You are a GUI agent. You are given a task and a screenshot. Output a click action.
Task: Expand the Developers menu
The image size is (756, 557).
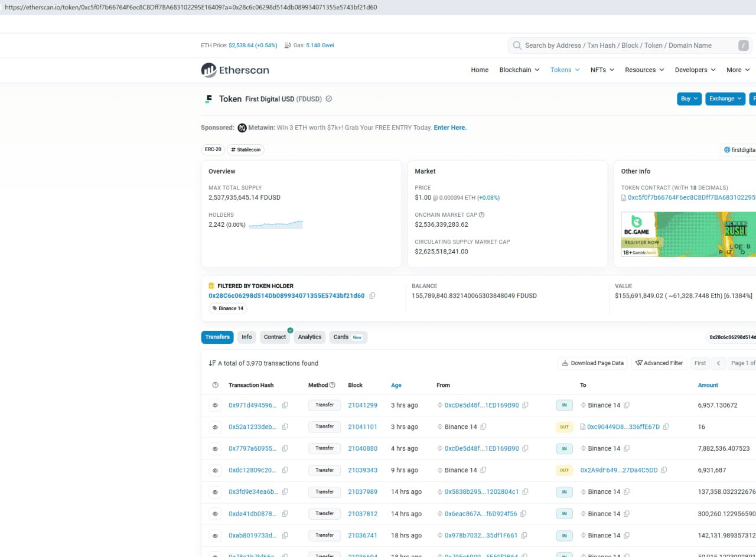(x=695, y=70)
